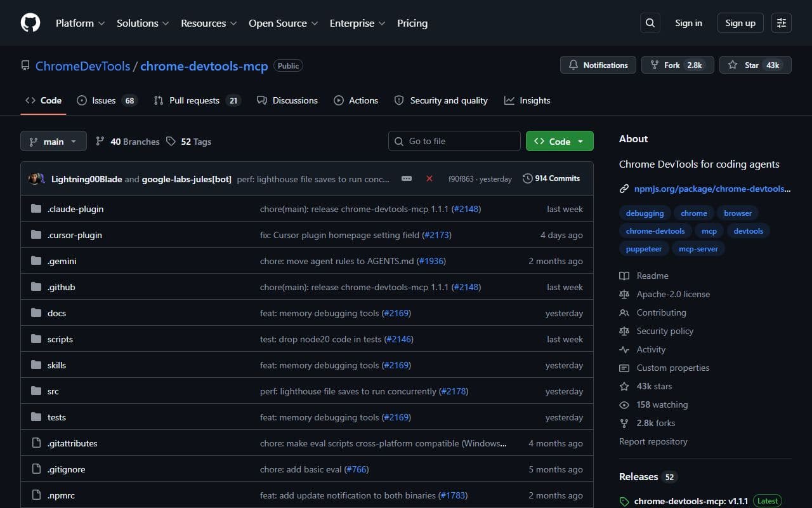
Task: Open the Actions tab
Action: tap(356, 100)
